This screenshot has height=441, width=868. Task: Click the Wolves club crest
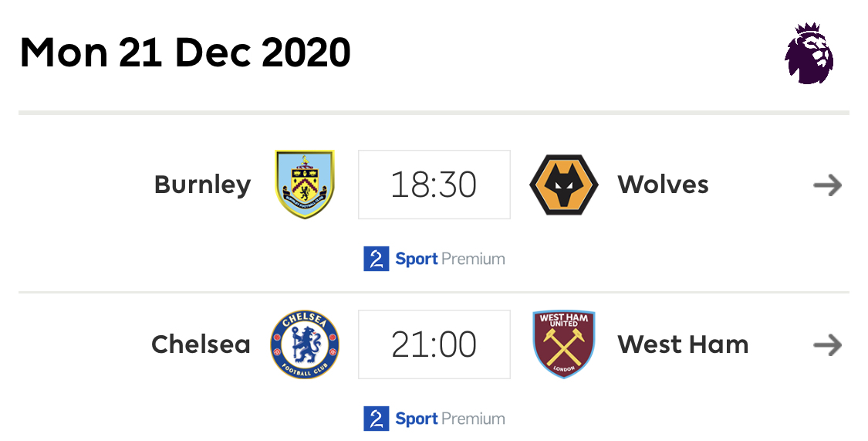tap(564, 185)
